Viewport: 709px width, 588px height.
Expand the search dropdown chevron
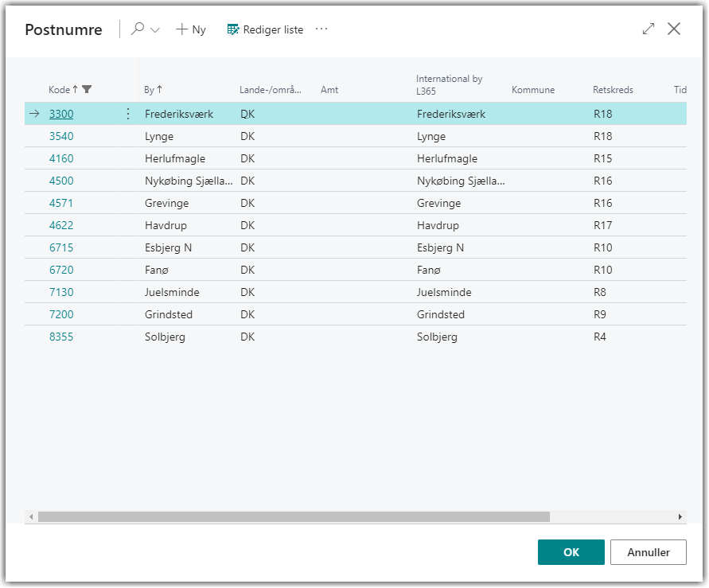(x=155, y=30)
